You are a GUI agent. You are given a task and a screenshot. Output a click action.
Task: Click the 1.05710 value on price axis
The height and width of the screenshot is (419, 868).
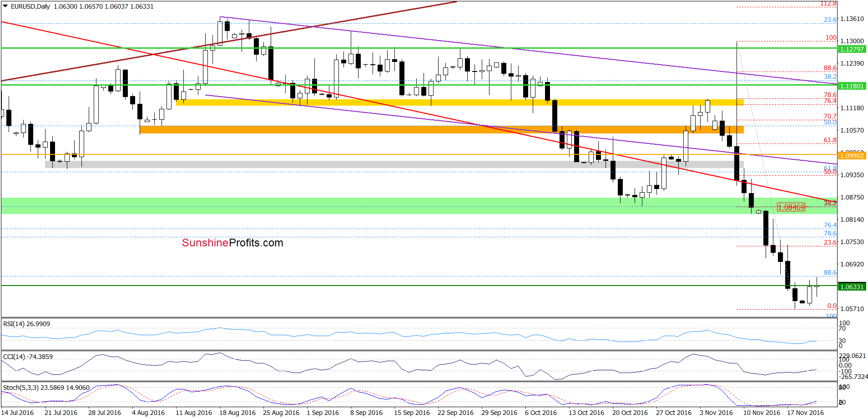(x=852, y=309)
